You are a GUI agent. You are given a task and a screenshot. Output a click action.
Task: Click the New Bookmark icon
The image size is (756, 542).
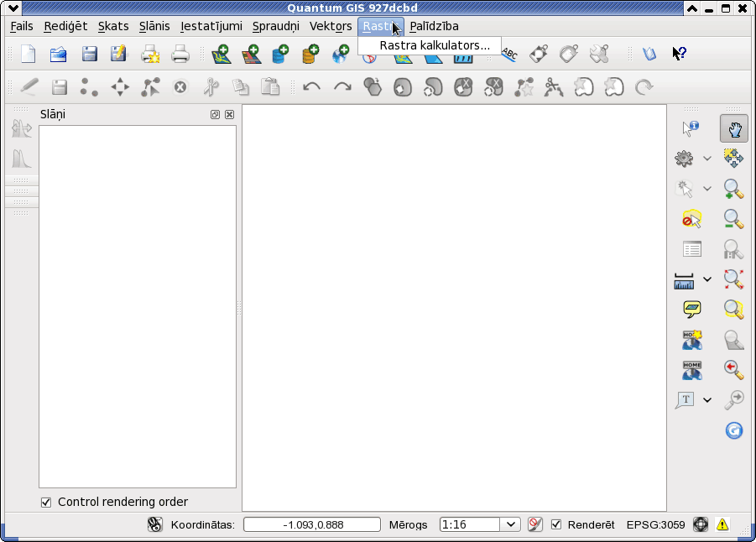click(692, 340)
